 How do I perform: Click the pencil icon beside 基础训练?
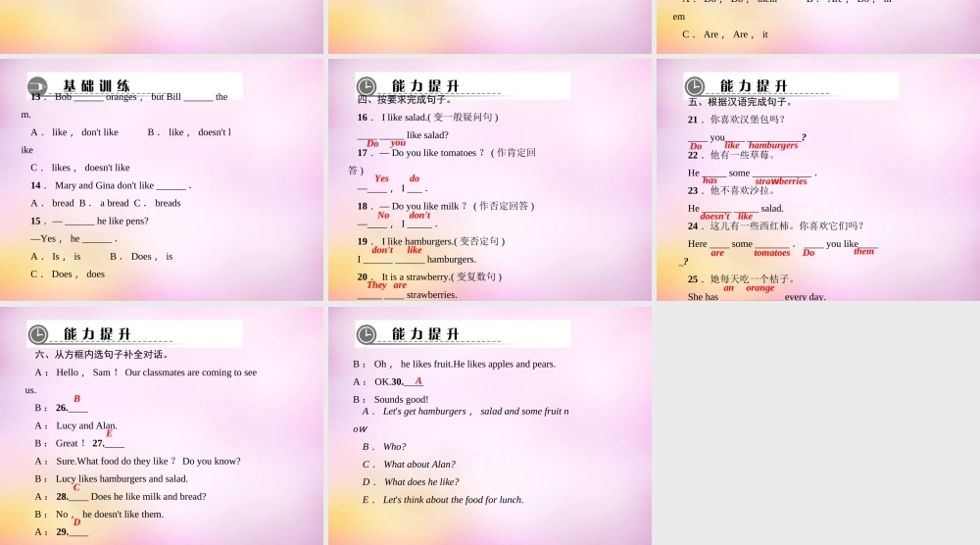point(37,86)
